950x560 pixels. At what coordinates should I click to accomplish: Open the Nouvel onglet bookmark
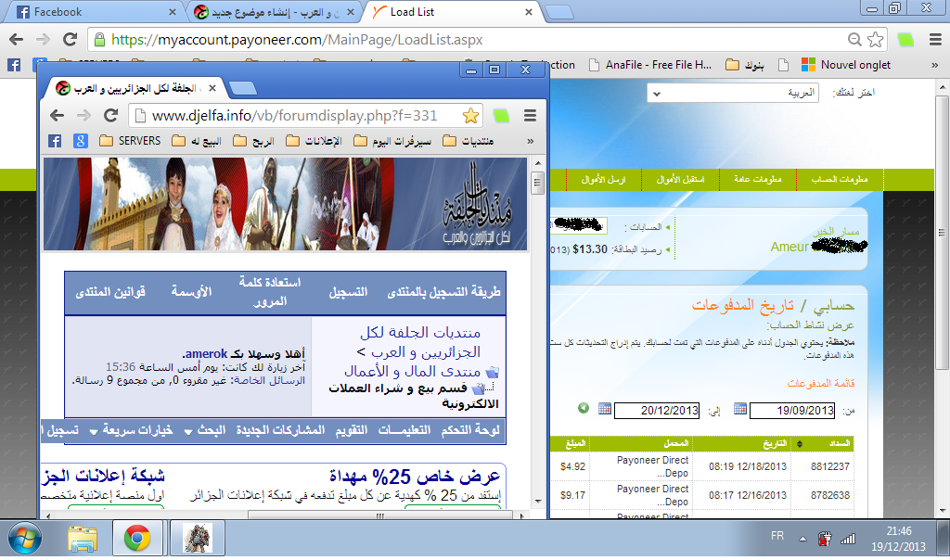tap(846, 65)
